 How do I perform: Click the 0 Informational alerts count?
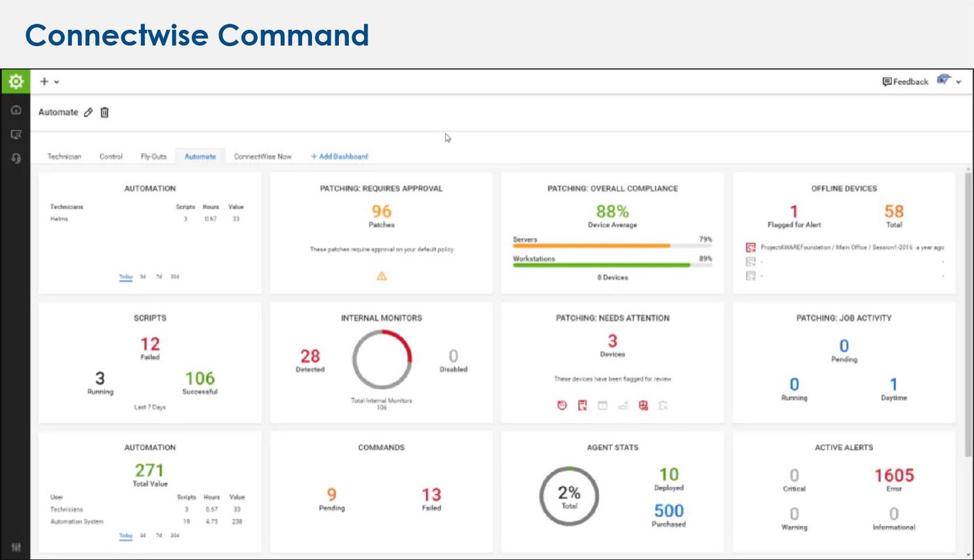[x=894, y=514]
